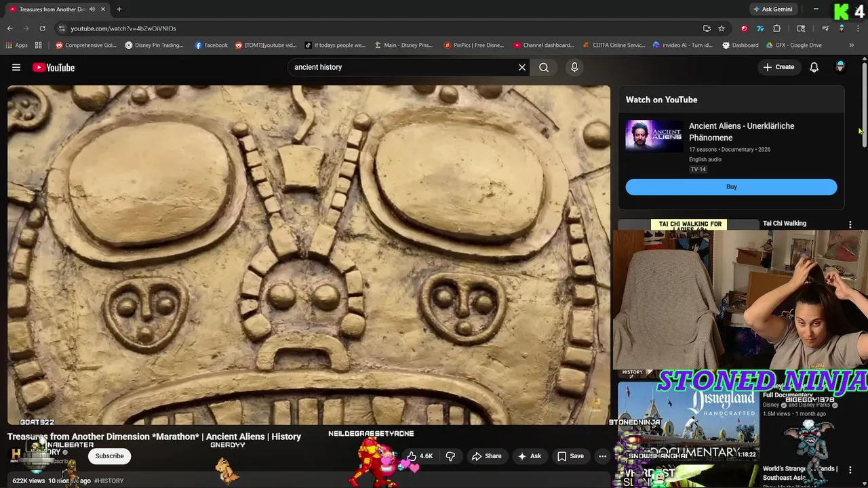The image size is (868, 488).
Task: Click the Ask button under the video
Action: click(529, 456)
